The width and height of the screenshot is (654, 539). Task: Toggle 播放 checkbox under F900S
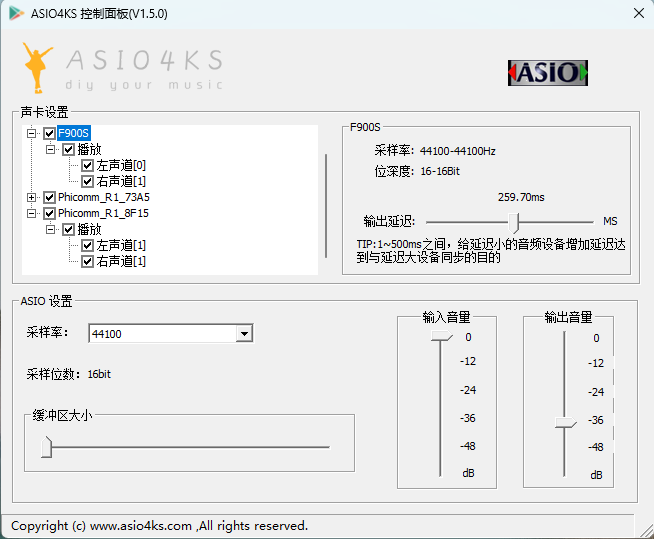69,149
